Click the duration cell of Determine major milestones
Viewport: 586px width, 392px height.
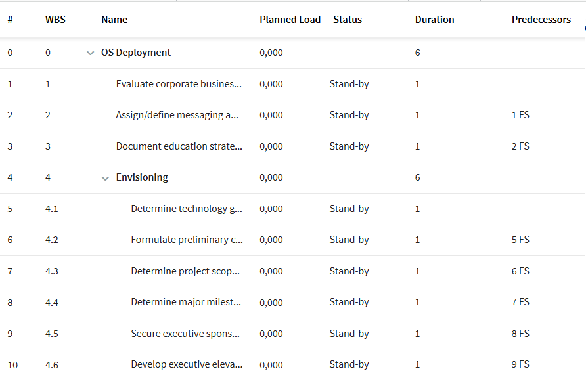tap(417, 302)
